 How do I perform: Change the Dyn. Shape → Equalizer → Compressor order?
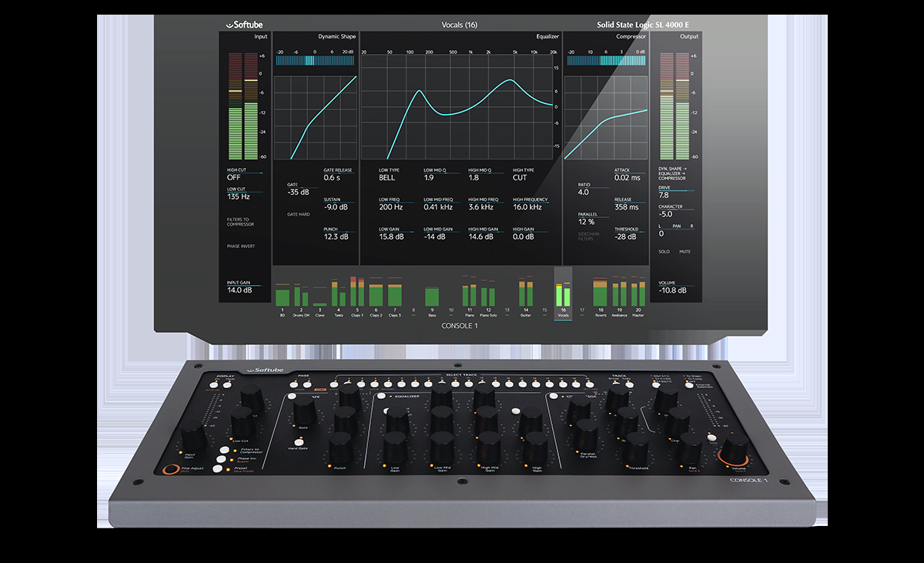(x=675, y=173)
